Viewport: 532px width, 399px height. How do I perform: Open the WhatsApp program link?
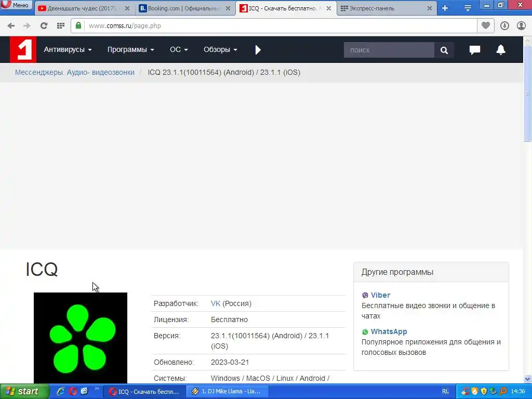click(389, 331)
